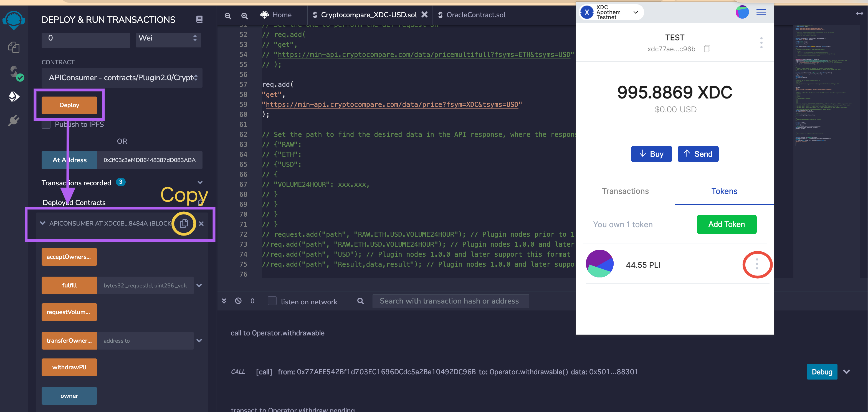Switch to the OracleContract.sol tab

pyautogui.click(x=475, y=14)
